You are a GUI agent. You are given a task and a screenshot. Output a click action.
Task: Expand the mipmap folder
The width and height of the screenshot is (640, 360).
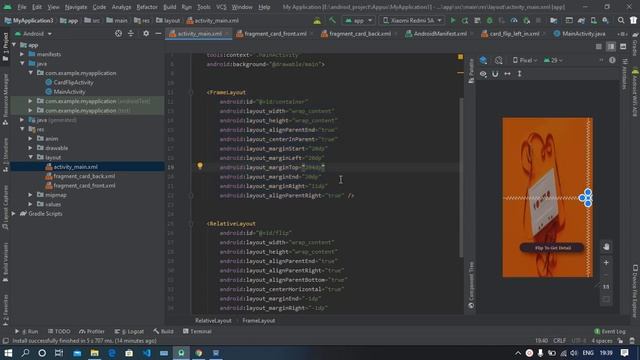(31, 195)
